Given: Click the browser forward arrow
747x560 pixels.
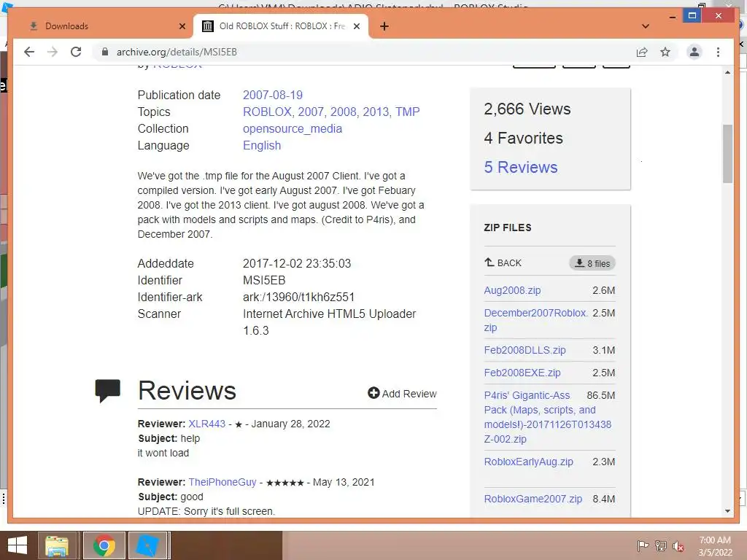Looking at the screenshot, I should click(x=53, y=52).
